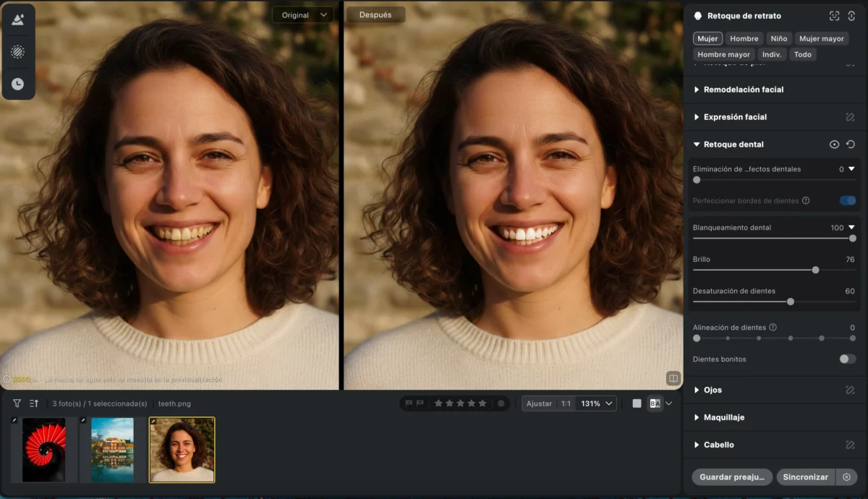Open the history clock tool in left toolbar
868x499 pixels.
[x=17, y=84]
